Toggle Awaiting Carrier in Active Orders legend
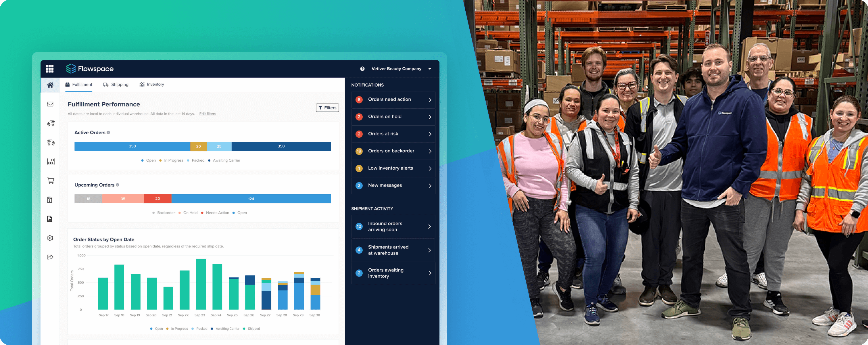This screenshot has height=345, width=868. 224,160
